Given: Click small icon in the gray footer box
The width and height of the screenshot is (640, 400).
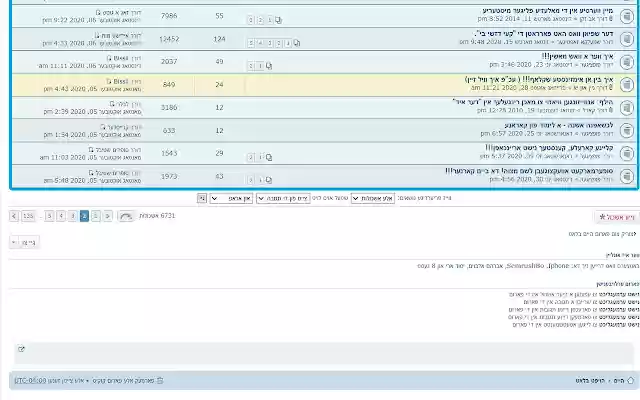Looking at the screenshot, I should point(22,349).
